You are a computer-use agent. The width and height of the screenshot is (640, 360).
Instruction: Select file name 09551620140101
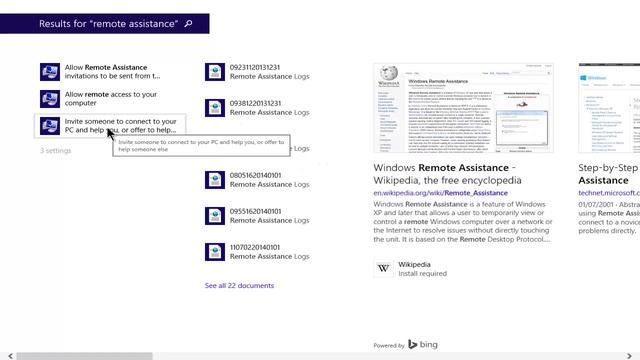255,211
